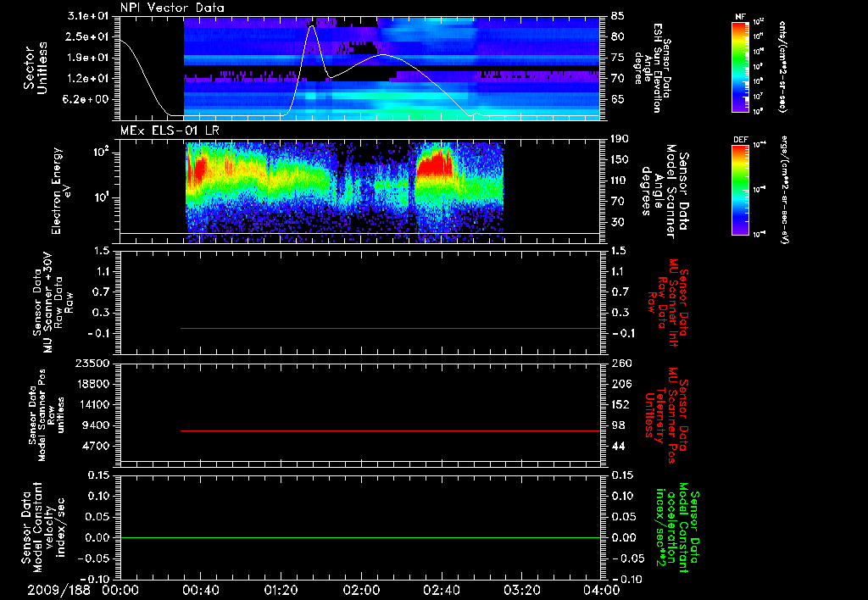
Task: Click the "02:00" time axis label
Action: (361, 590)
